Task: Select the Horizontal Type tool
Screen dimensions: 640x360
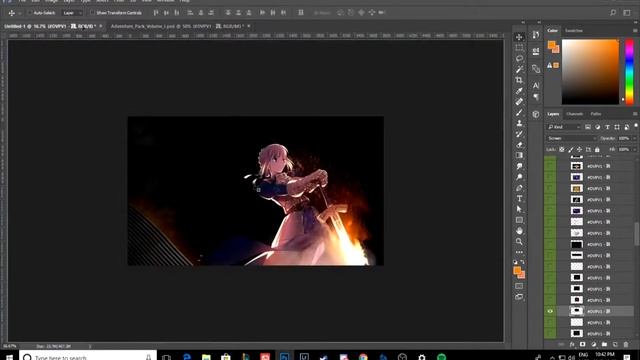Action: coord(519,198)
